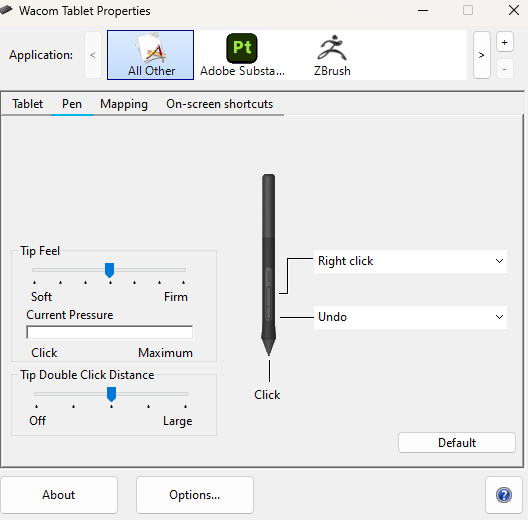Click the 'Click' label below pen tip
Viewport: 528px width, 520px height.
point(267,395)
